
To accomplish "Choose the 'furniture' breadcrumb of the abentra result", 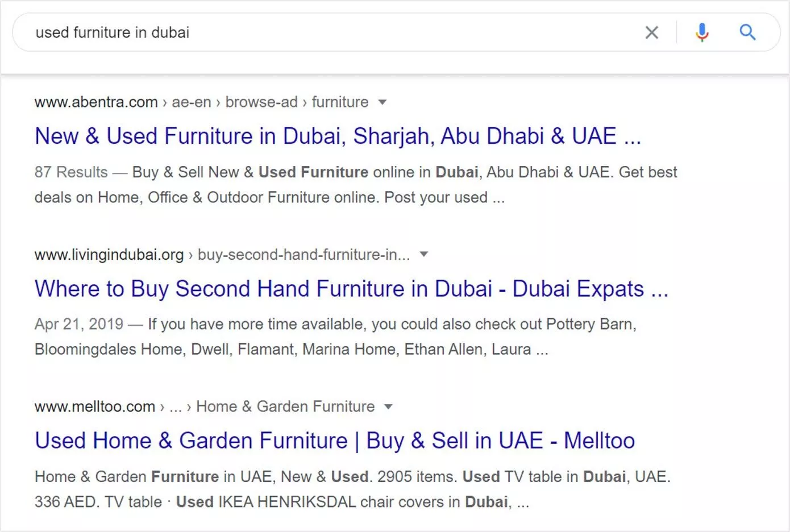I will pos(340,102).
